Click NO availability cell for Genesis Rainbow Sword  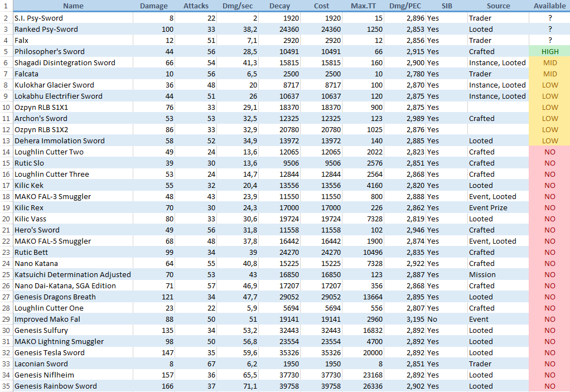[x=549, y=386]
